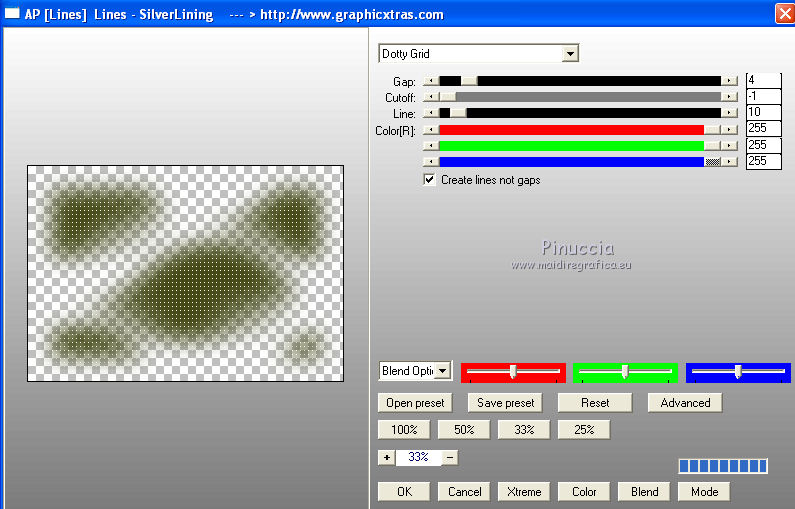Viewport: 795px width, 509px height.
Task: Open the Advanced settings
Action: tap(685, 403)
